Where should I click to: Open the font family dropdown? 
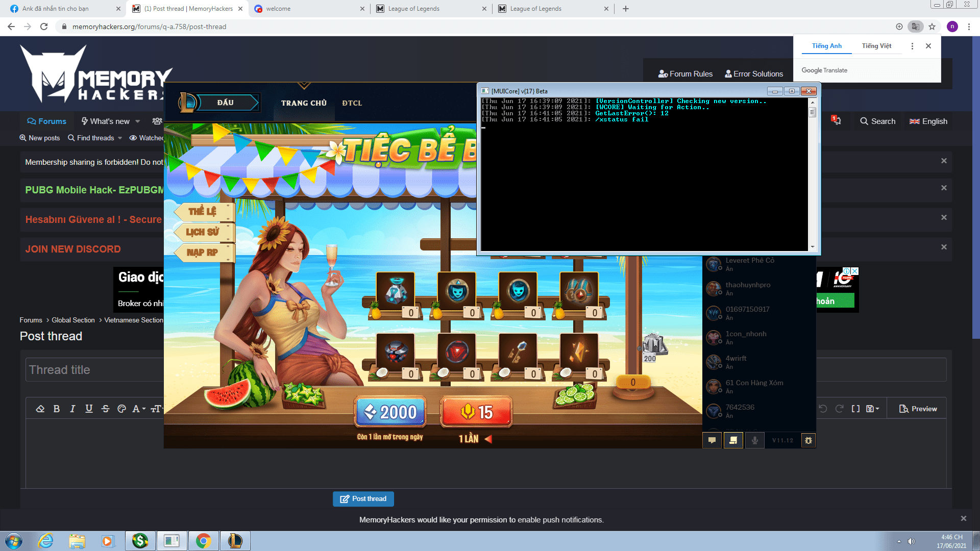[x=139, y=409]
